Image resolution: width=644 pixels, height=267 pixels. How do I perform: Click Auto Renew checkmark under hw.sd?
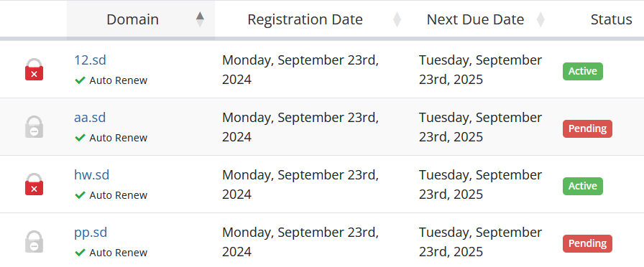(x=80, y=195)
